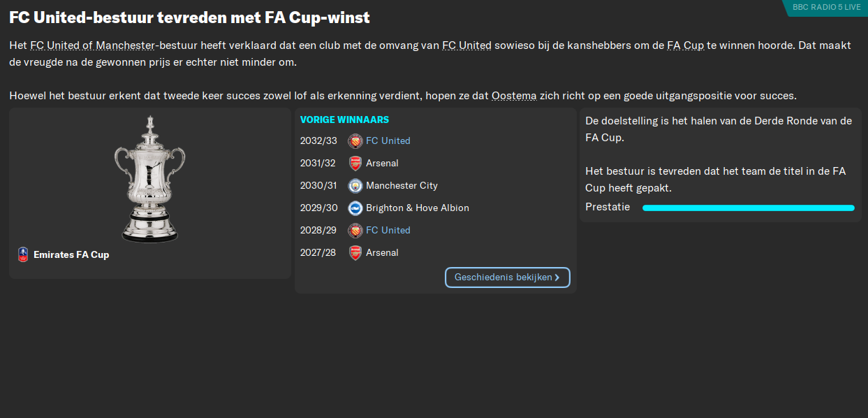
Task: Click the Brighton & Hove Albion badge
Action: click(x=355, y=208)
